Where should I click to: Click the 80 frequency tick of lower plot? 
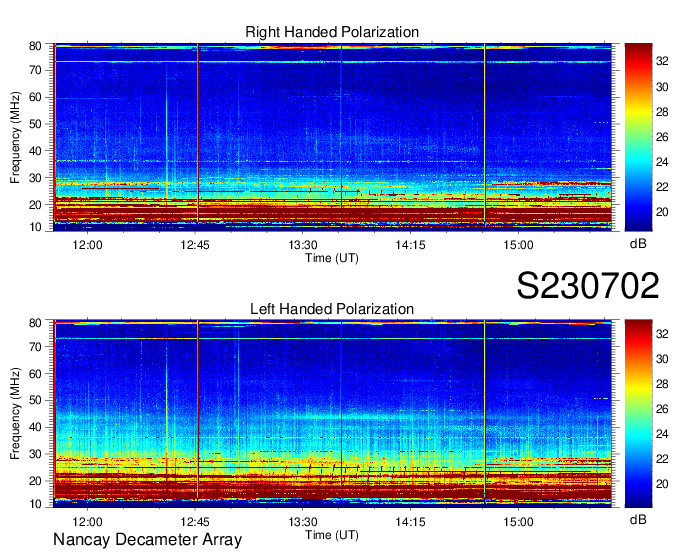pyautogui.click(x=35, y=322)
